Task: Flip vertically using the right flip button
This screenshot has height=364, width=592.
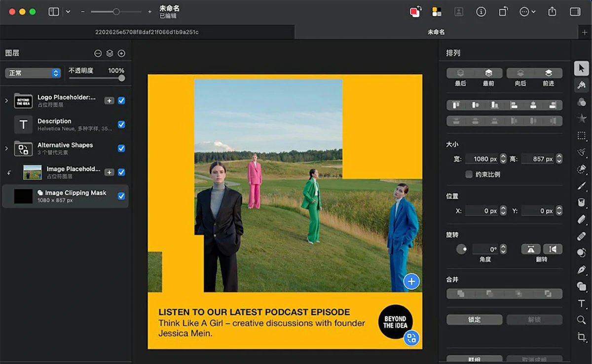Action: point(553,249)
